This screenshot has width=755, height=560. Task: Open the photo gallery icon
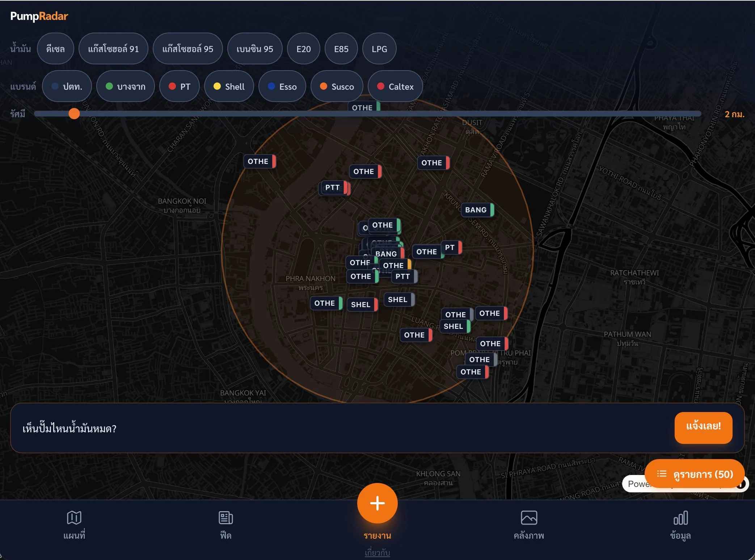[x=529, y=518]
